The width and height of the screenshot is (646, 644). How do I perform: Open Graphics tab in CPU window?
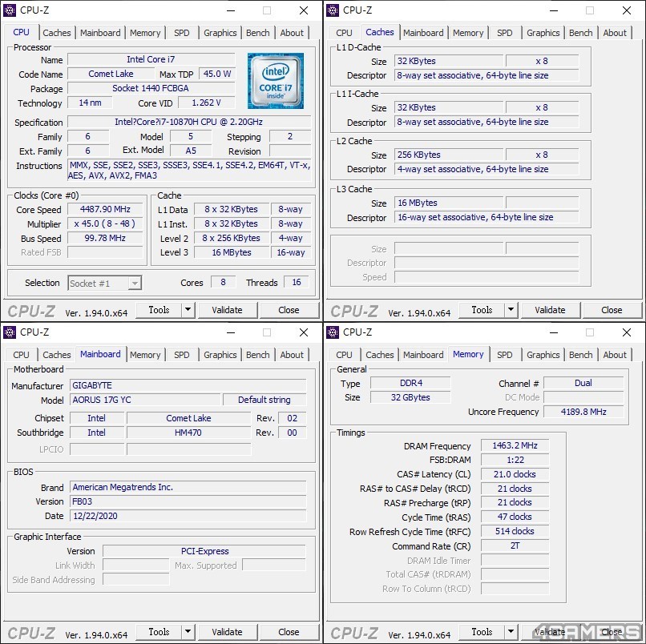220,33
